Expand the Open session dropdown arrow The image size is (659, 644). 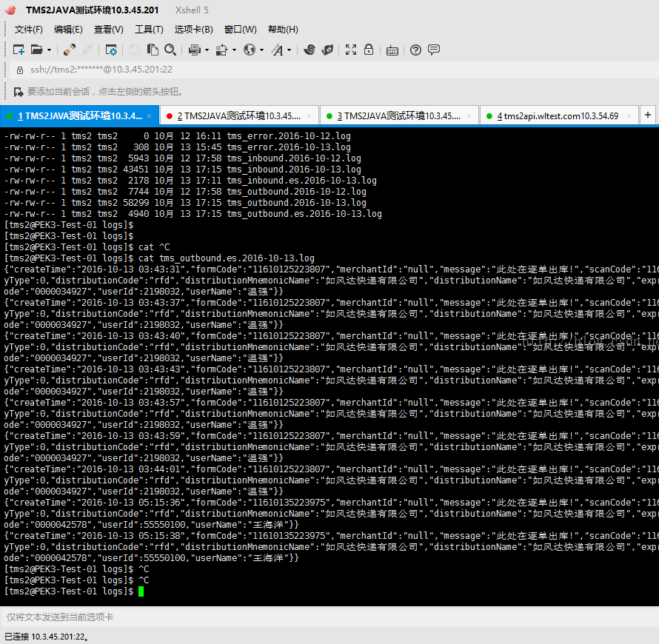point(49,50)
